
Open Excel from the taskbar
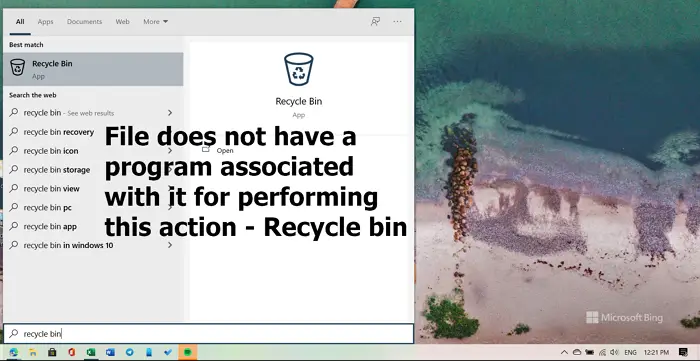point(91,352)
